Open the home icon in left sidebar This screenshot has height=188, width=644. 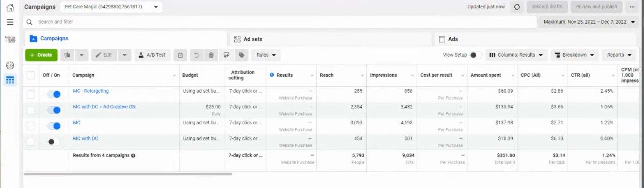point(10,8)
